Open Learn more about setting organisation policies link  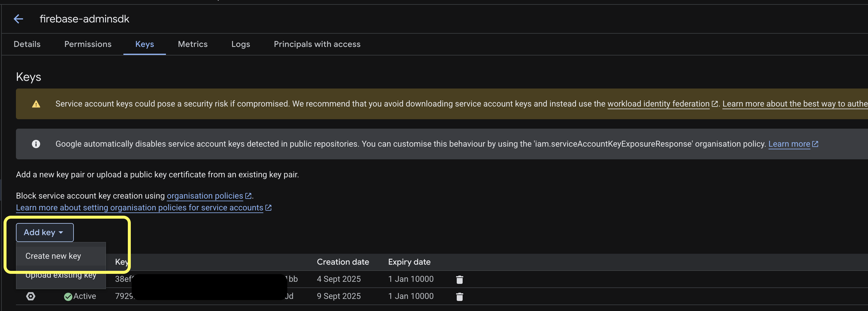coord(139,208)
